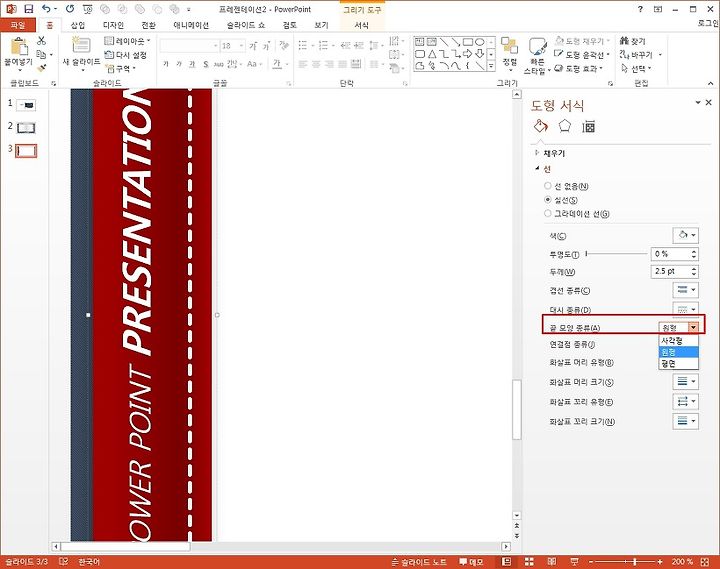Viewport: 720px width, 569px height.
Task: Switch to Design (디자인) ribbon tab
Action: [113, 25]
